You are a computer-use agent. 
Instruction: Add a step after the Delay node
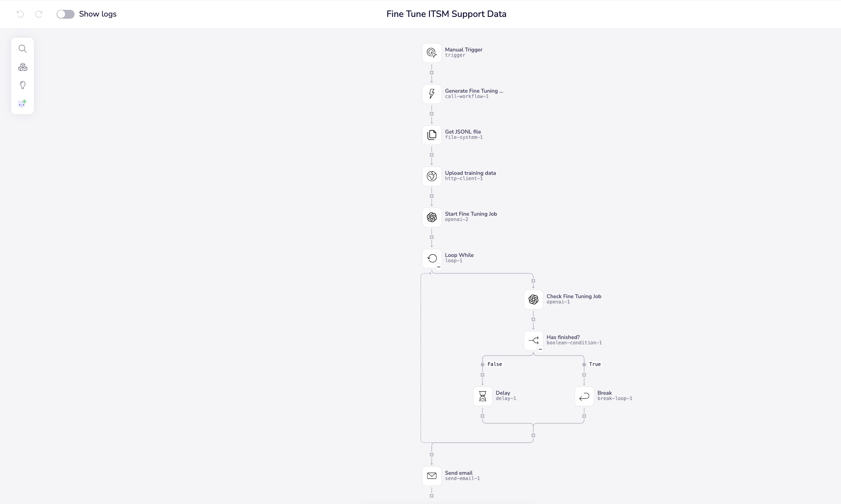pyautogui.click(x=483, y=416)
